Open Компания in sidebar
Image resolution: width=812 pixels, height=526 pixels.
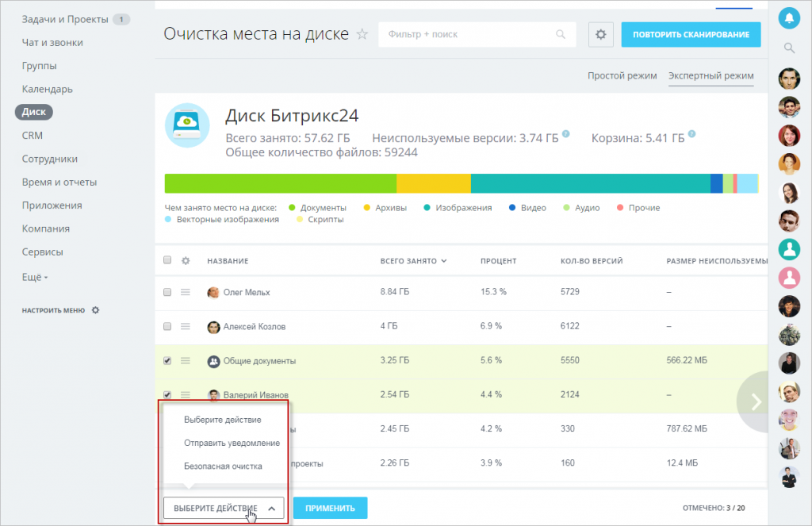point(45,228)
